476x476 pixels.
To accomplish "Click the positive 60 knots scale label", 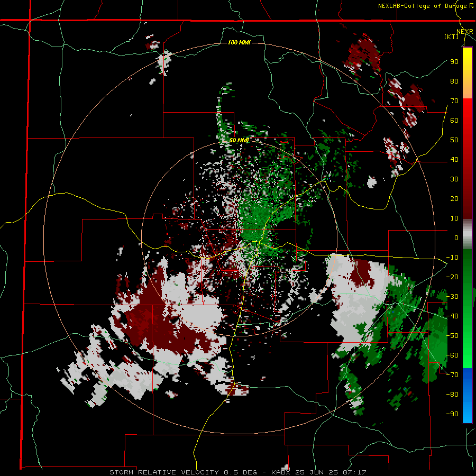I will pyautogui.click(x=454, y=120).
